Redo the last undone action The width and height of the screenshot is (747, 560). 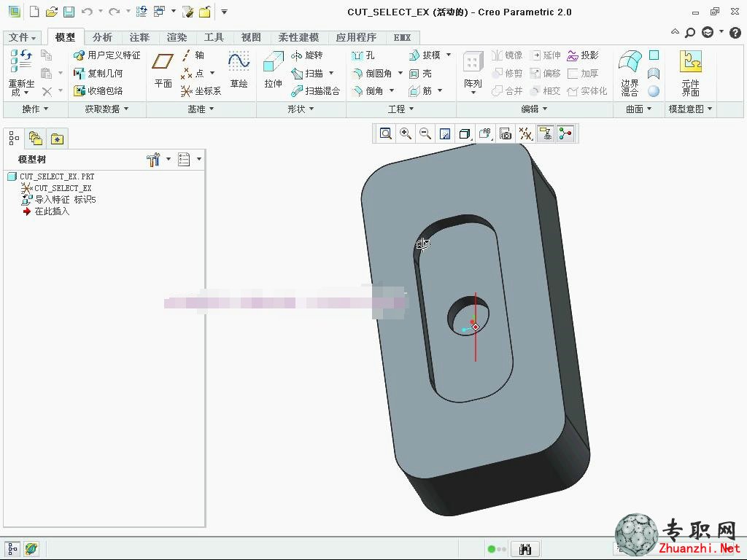(x=114, y=12)
